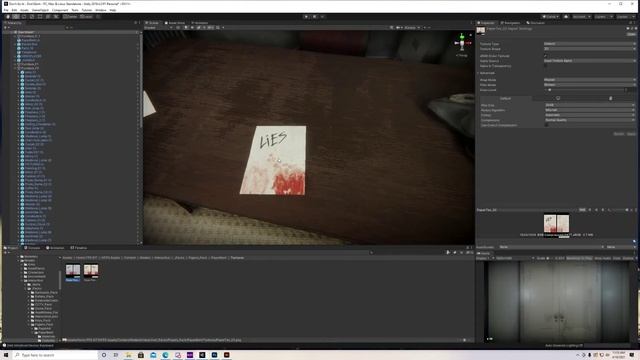
Task: Click the Pause button in the toolbar
Action: click(314, 17)
